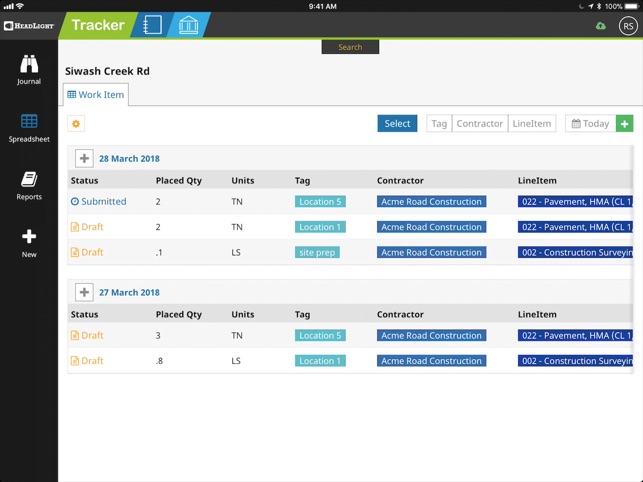Select the Tracker tab in header
This screenshot has width=643, height=482.
(x=98, y=25)
